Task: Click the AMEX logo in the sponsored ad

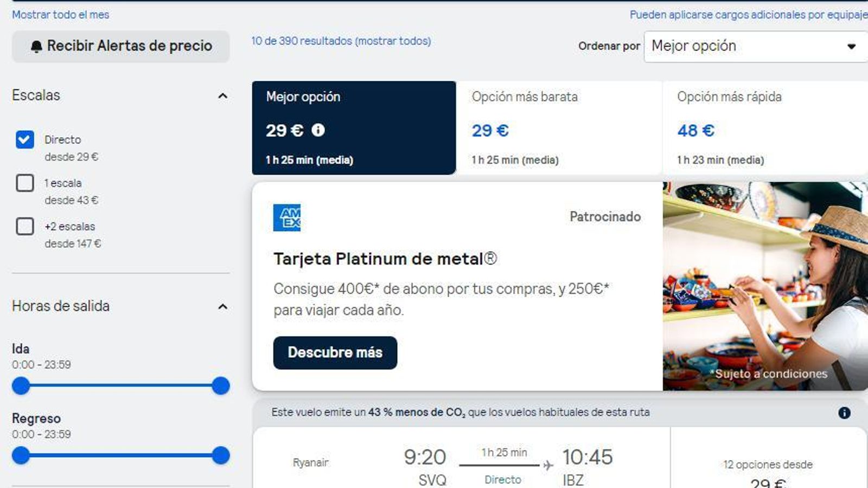Action: [287, 217]
